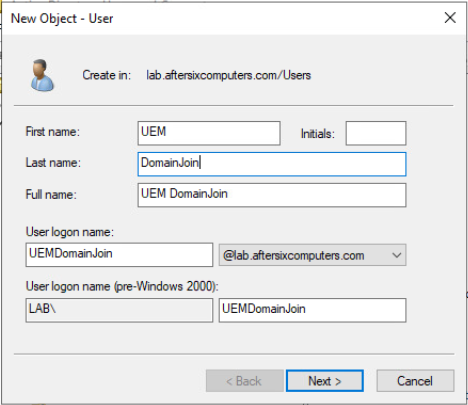Close the New Object - User dialog
Image resolution: width=468 pixels, height=405 pixels.
pos(450,18)
